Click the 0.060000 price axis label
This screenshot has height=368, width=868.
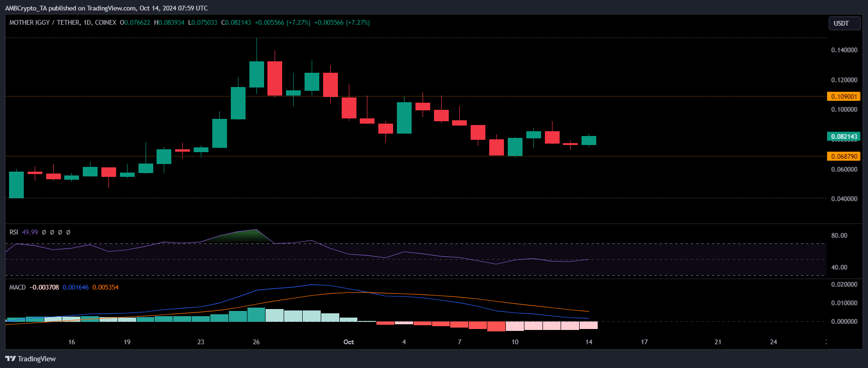pyautogui.click(x=844, y=169)
